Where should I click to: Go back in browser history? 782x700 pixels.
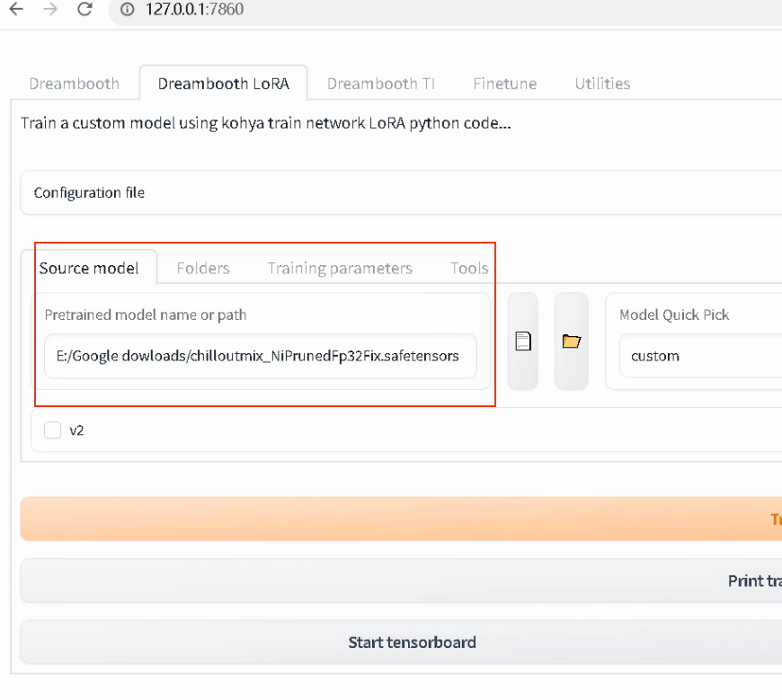[16, 9]
